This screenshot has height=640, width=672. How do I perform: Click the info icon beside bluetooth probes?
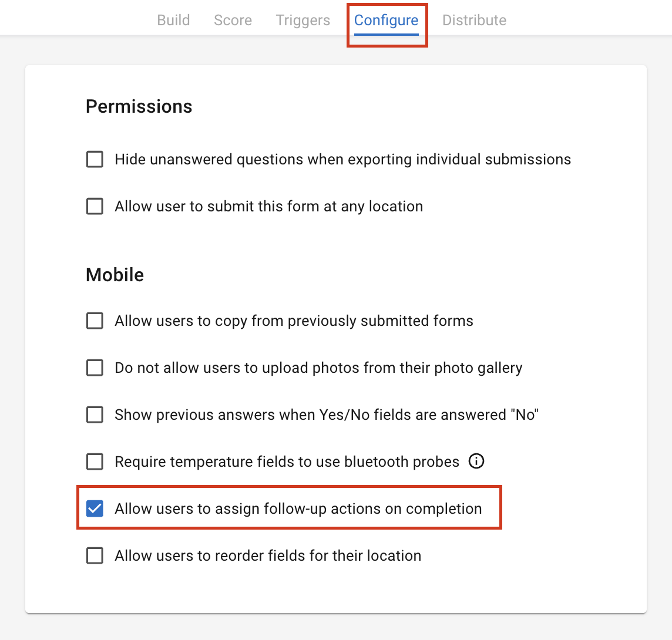click(476, 462)
